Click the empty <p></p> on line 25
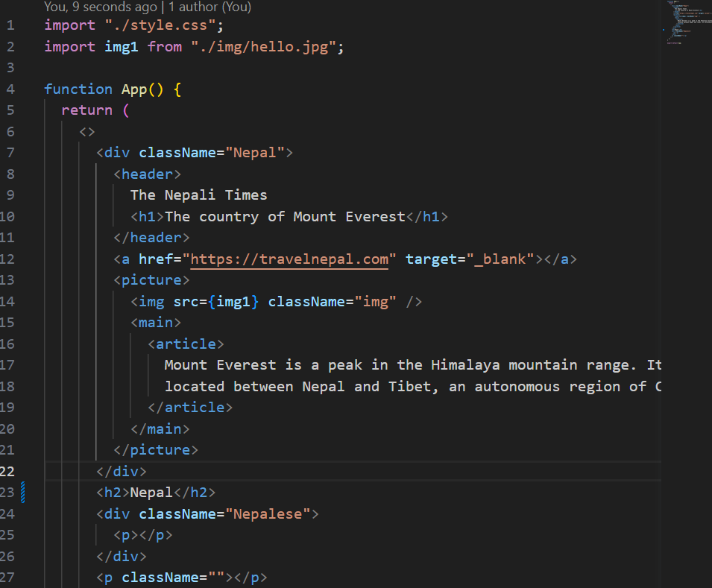Image resolution: width=712 pixels, height=588 pixels. 143,535
